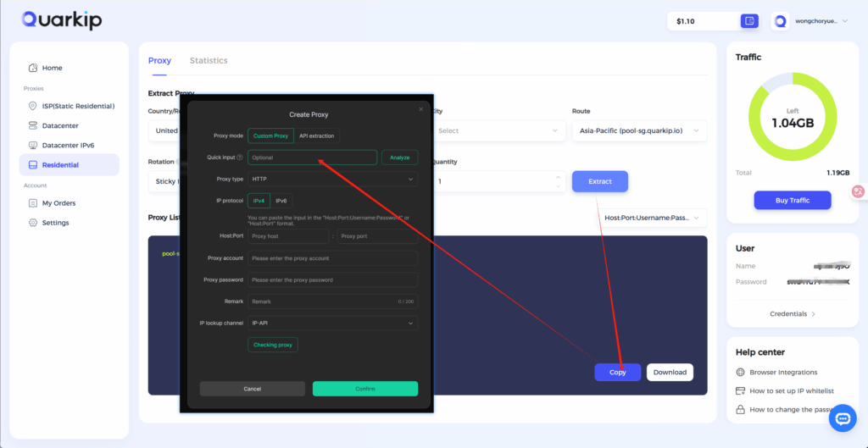This screenshot has height=448, width=868.
Task: Click the Buy Traffic button
Action: (792, 201)
